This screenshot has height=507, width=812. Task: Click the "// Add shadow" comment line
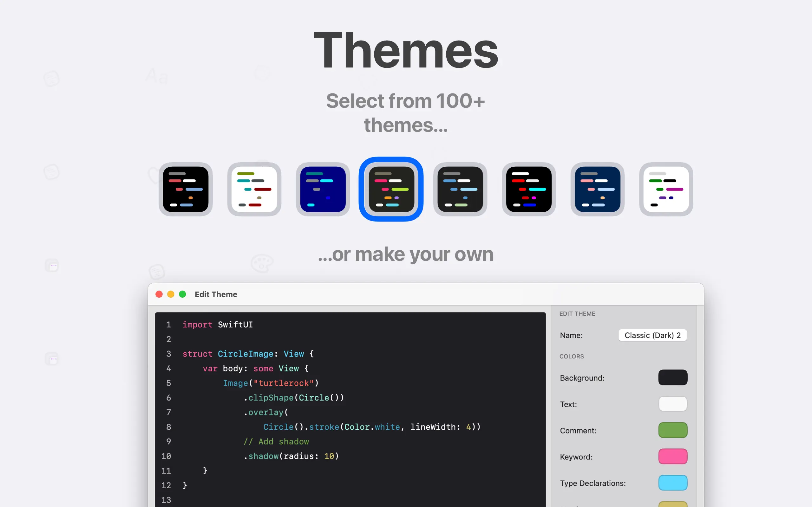pos(276,442)
